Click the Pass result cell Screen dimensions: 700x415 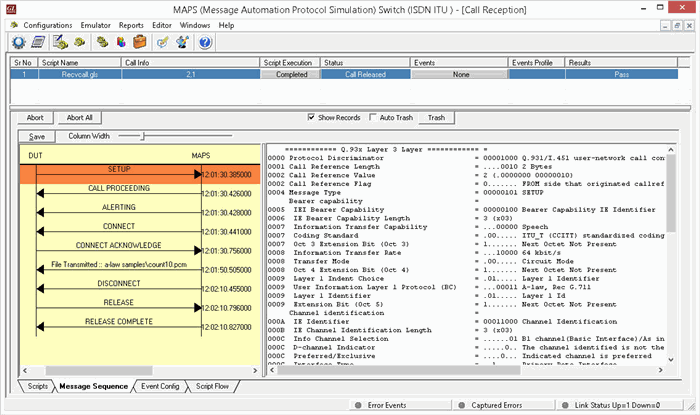pos(621,75)
